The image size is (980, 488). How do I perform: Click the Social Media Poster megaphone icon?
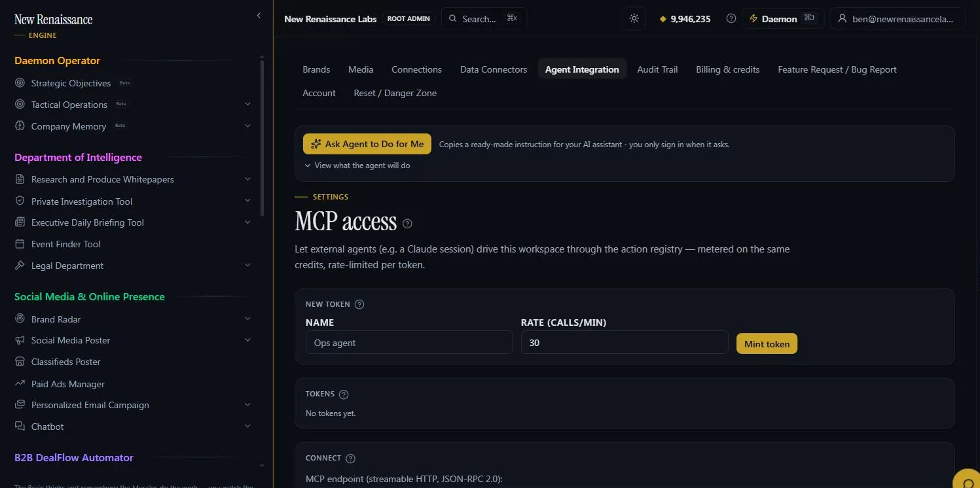pos(20,340)
